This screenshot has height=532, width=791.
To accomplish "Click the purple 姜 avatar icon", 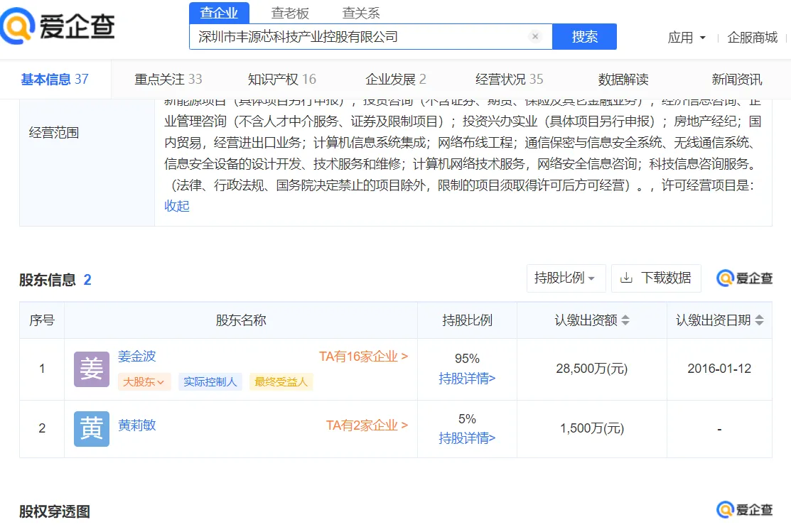I will [92, 369].
